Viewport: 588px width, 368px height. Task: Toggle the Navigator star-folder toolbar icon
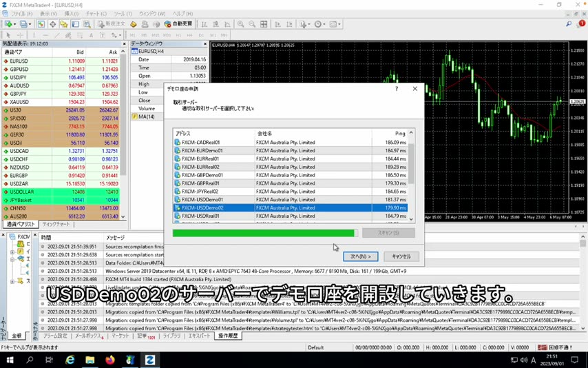click(64, 24)
